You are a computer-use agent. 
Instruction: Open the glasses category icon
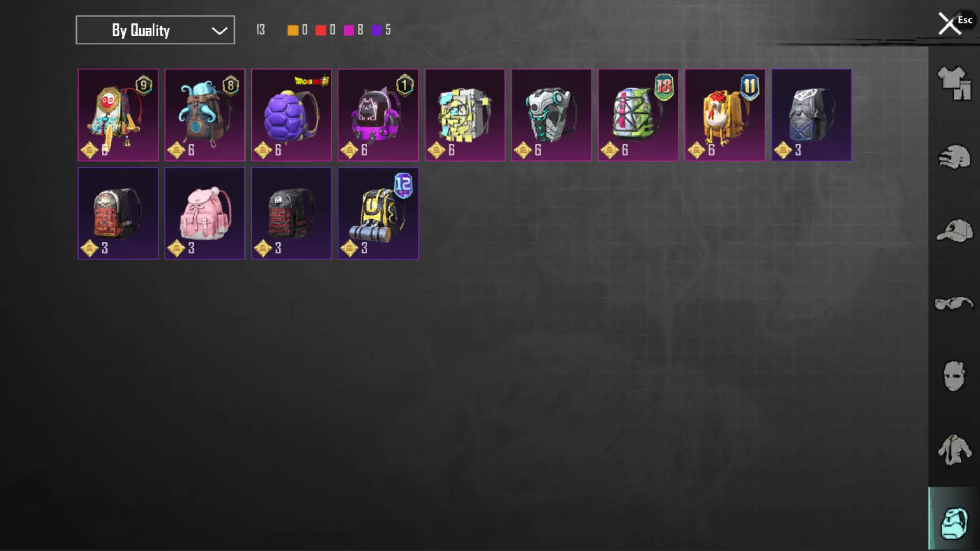[954, 304]
